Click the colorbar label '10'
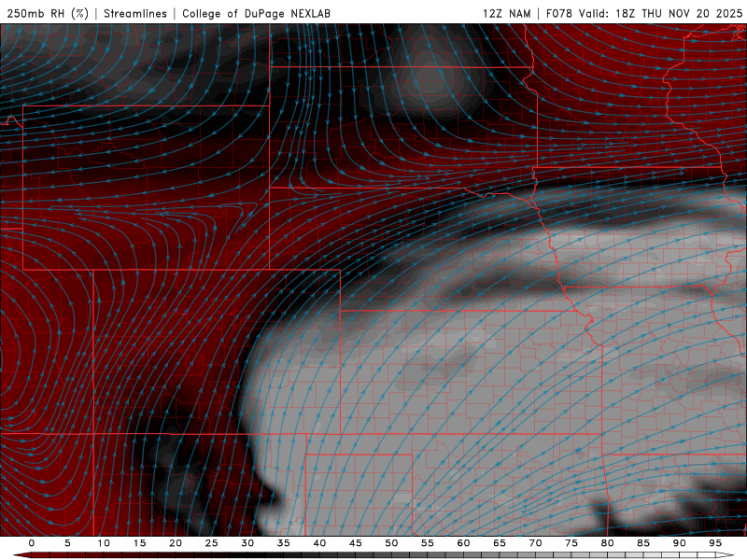 104,543
